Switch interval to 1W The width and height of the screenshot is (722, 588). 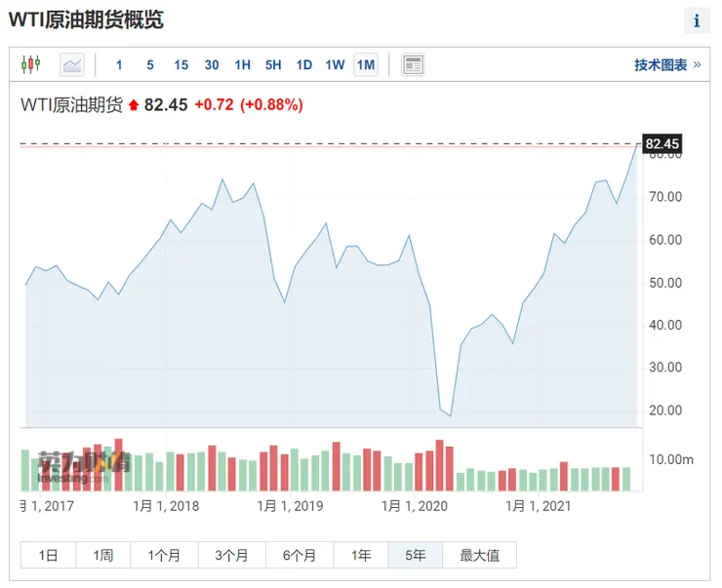335,65
